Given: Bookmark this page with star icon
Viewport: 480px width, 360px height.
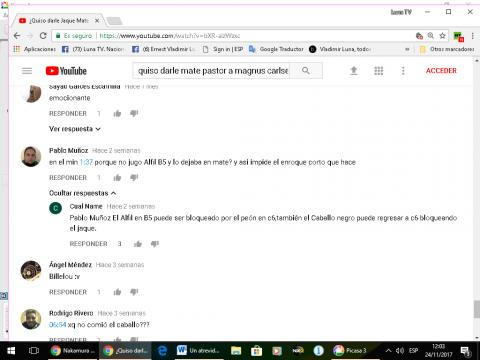Looking at the screenshot, I should [x=442, y=36].
